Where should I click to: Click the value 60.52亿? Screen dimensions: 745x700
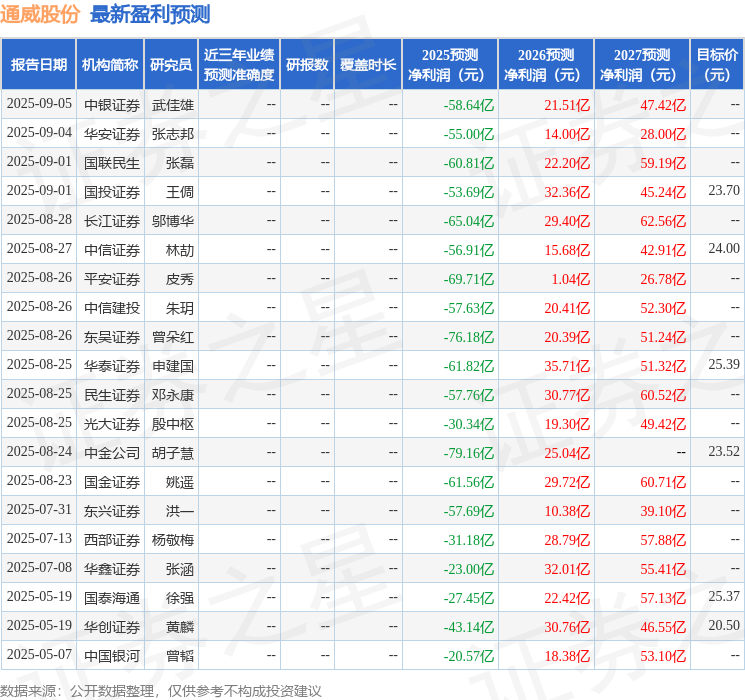coord(663,395)
